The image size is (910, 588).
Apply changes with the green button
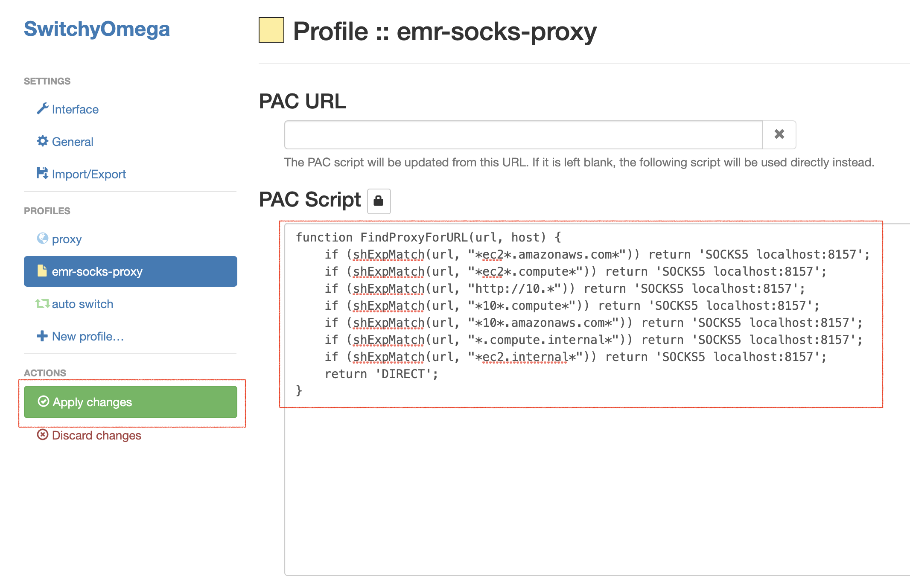point(130,402)
